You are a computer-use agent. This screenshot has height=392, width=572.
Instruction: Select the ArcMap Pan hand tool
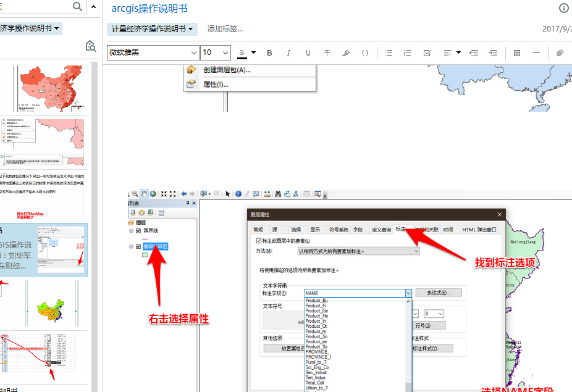point(144,194)
